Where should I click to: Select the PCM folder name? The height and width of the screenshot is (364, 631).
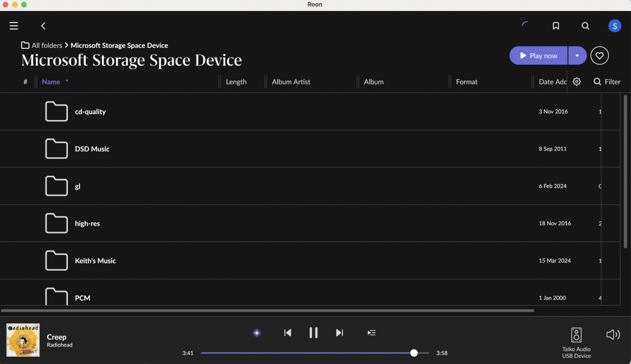click(83, 298)
